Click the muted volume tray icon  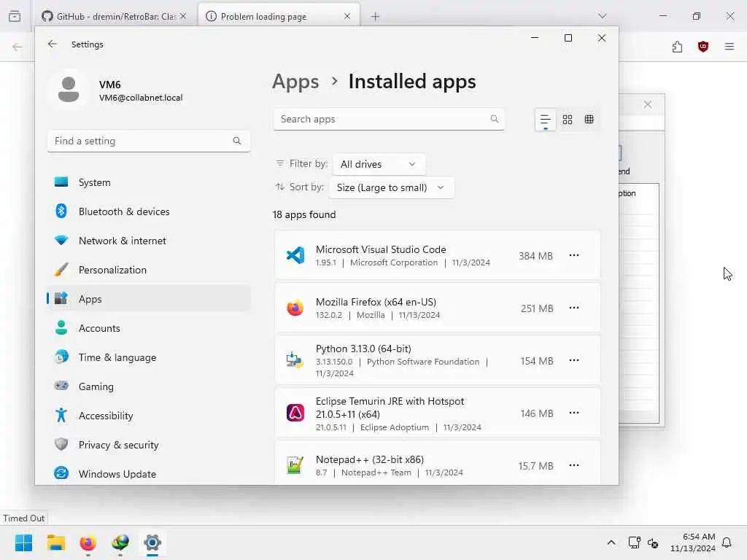coord(653,542)
